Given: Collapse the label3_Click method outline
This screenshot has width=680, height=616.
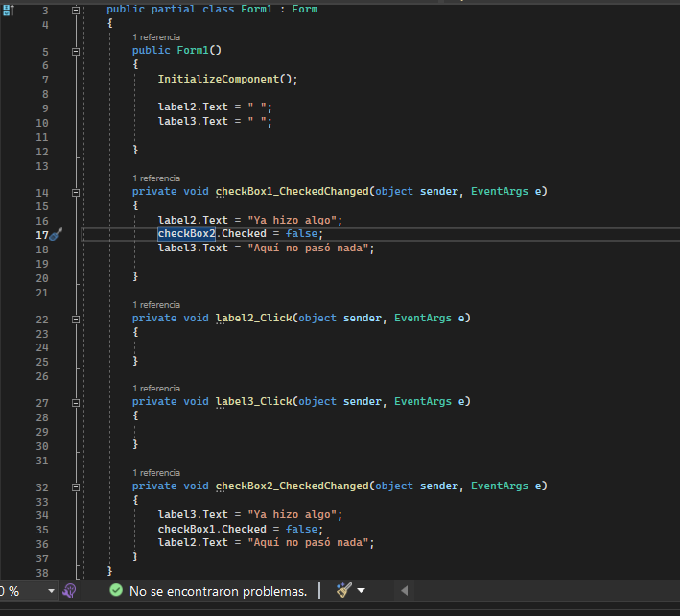Looking at the screenshot, I should tap(77, 403).
